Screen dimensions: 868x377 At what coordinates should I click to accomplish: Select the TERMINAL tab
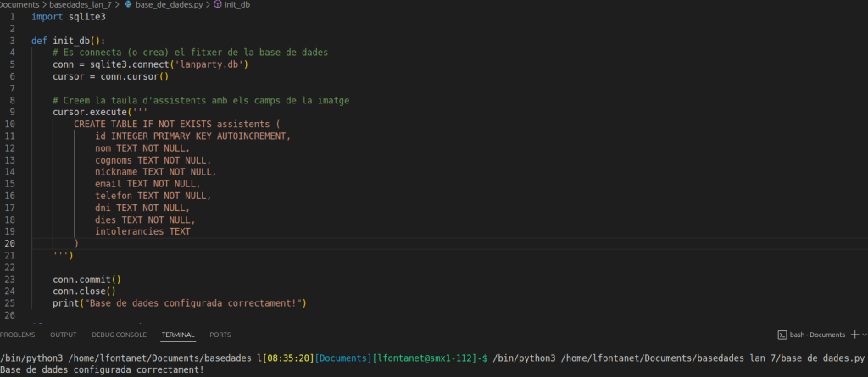click(x=178, y=335)
